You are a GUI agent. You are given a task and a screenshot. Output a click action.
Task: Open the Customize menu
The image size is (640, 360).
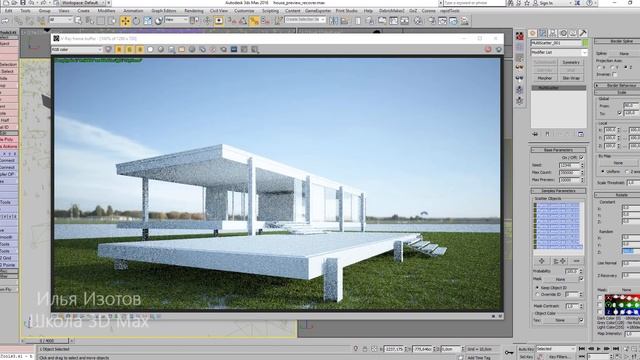click(x=244, y=11)
